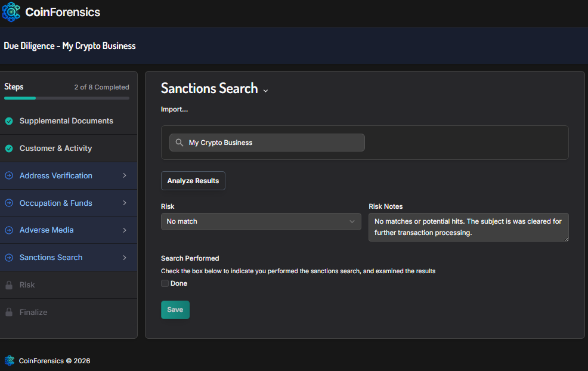Open the Adverse Media step
Viewport: 588px width, 371px height.
pos(47,230)
